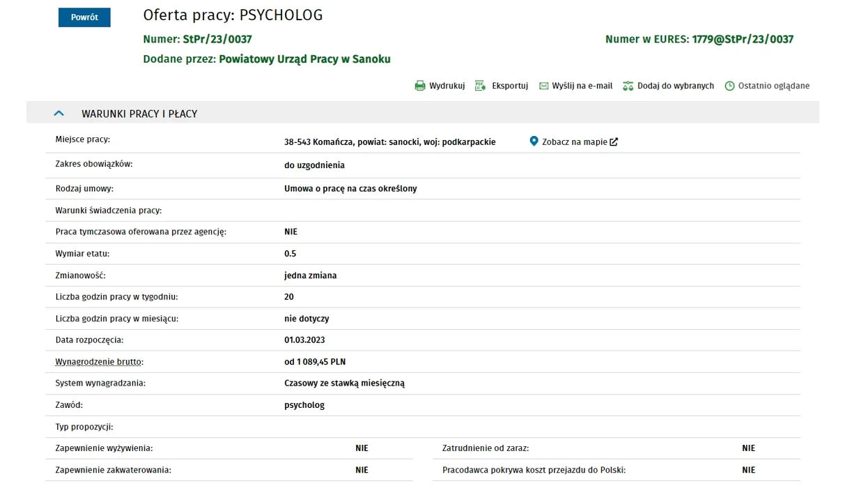Click the PDF export icon
The image size is (868, 502).
coord(480,86)
